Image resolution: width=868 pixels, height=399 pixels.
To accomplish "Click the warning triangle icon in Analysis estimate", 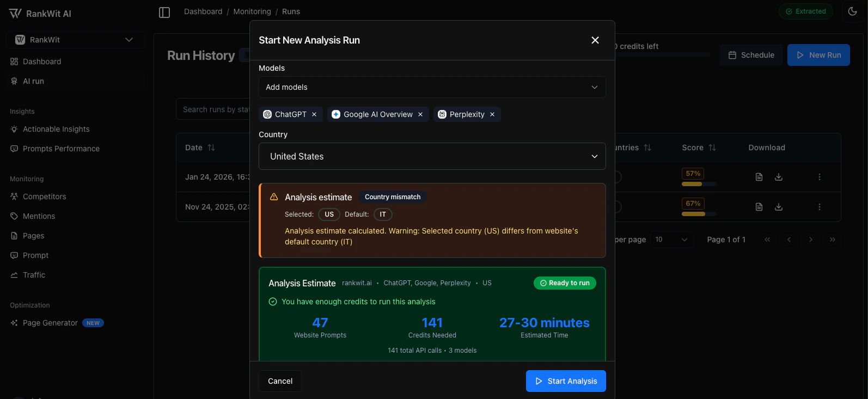I will pyautogui.click(x=274, y=197).
